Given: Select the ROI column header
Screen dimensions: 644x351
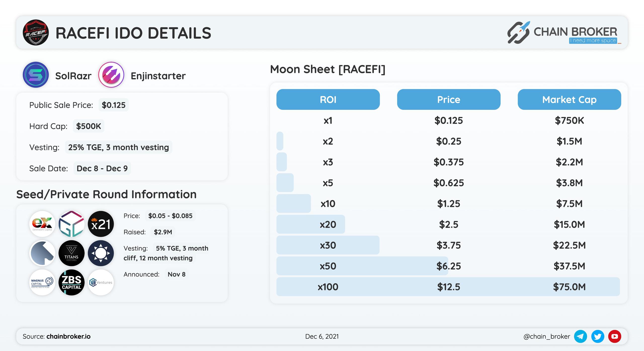Looking at the screenshot, I should pos(328,99).
